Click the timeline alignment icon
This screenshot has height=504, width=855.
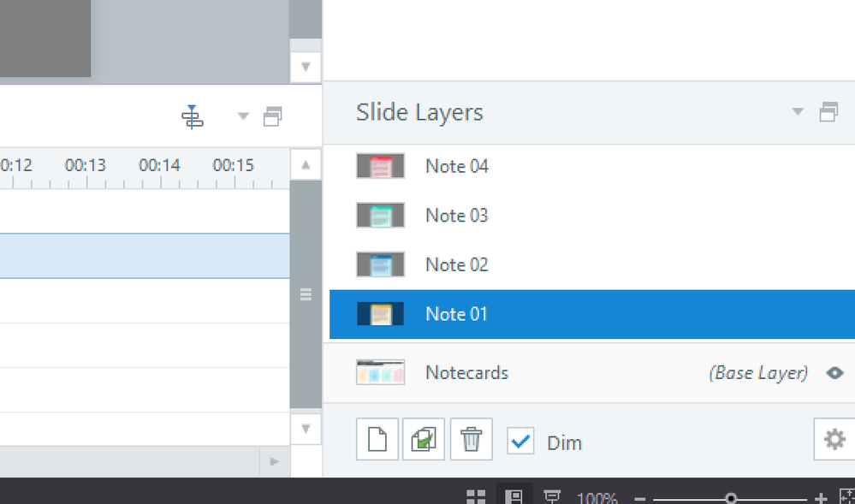[193, 117]
